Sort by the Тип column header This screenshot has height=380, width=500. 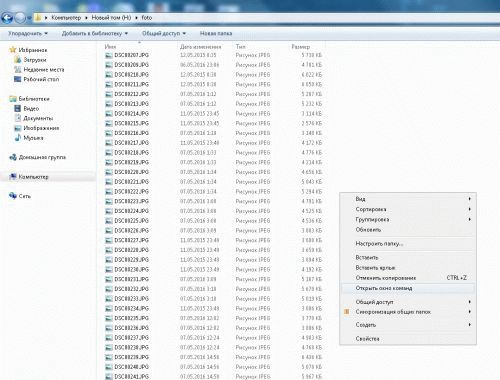tap(240, 47)
